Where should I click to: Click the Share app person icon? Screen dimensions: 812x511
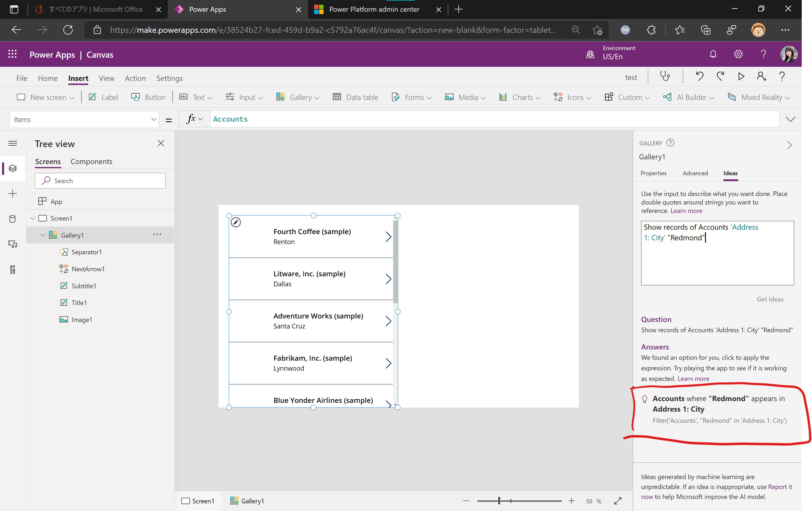(x=761, y=76)
